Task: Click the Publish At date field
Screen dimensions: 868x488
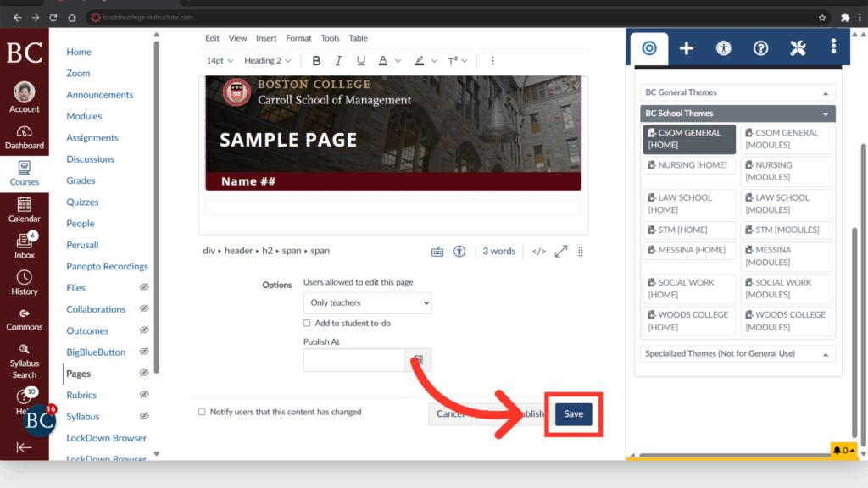Action: pyautogui.click(x=354, y=360)
